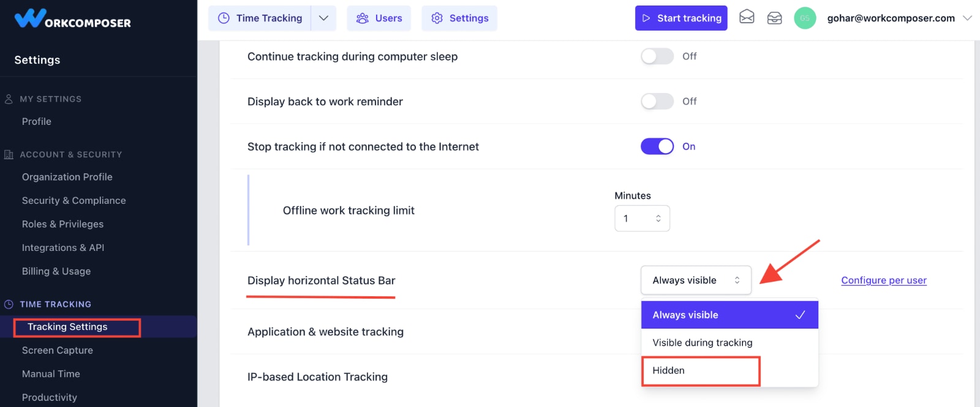Click the green GS avatar icon
980x407 pixels.
tap(805, 18)
